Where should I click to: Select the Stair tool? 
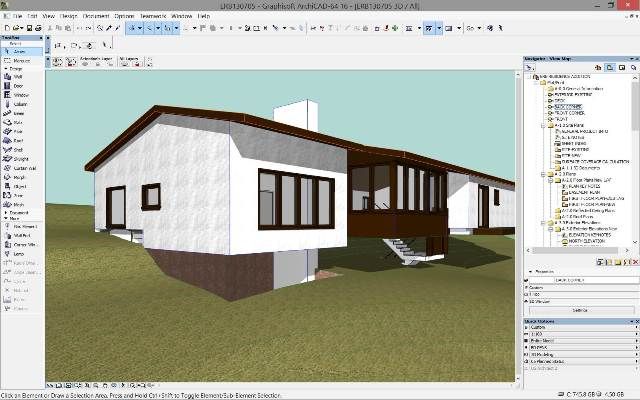(x=21, y=132)
